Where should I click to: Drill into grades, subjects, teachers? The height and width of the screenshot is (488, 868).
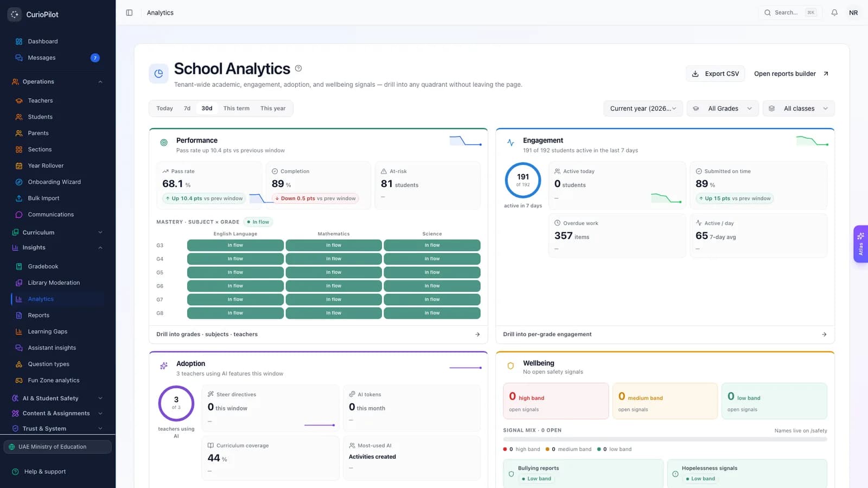tap(318, 334)
